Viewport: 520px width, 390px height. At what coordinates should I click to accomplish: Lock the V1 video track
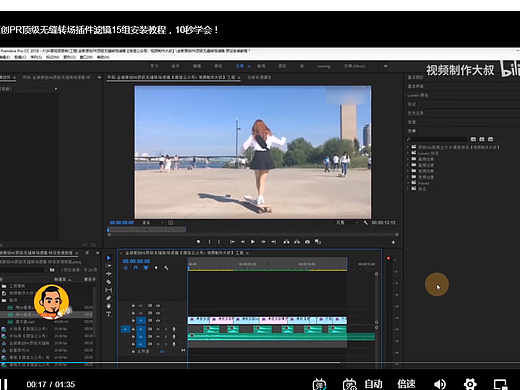pyautogui.click(x=133, y=320)
